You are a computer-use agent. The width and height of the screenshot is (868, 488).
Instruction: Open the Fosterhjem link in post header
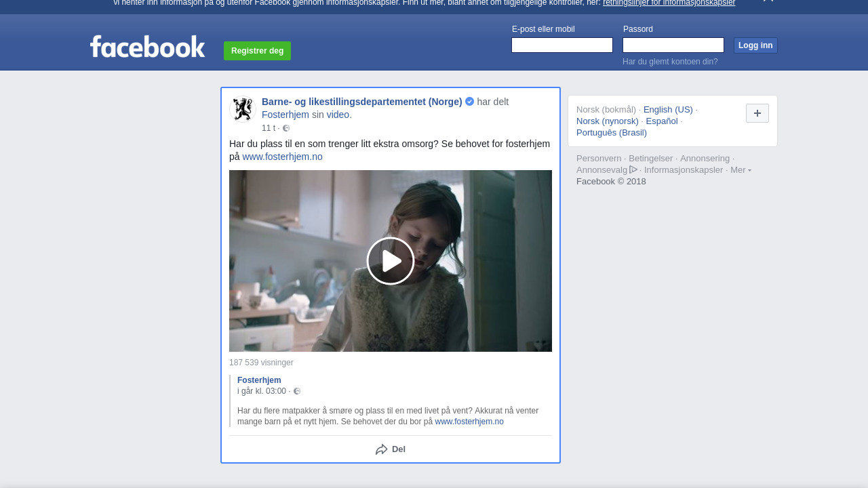[x=285, y=115]
